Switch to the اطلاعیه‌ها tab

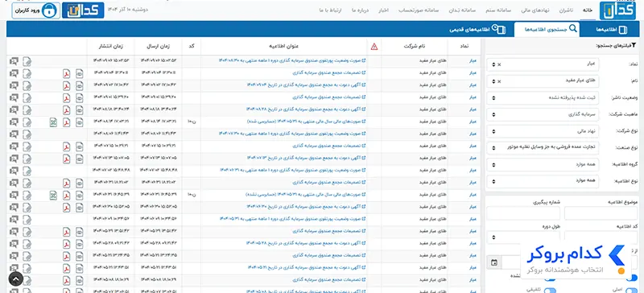coord(611,30)
